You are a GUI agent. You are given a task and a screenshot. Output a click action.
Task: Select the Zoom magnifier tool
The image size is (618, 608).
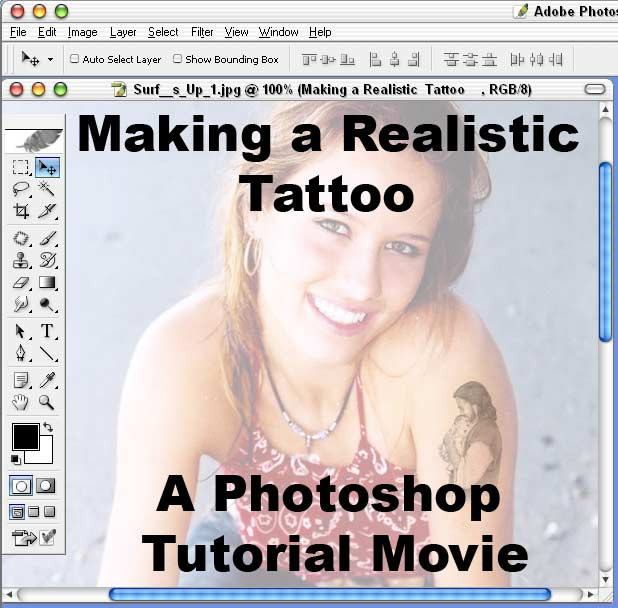pyautogui.click(x=47, y=402)
